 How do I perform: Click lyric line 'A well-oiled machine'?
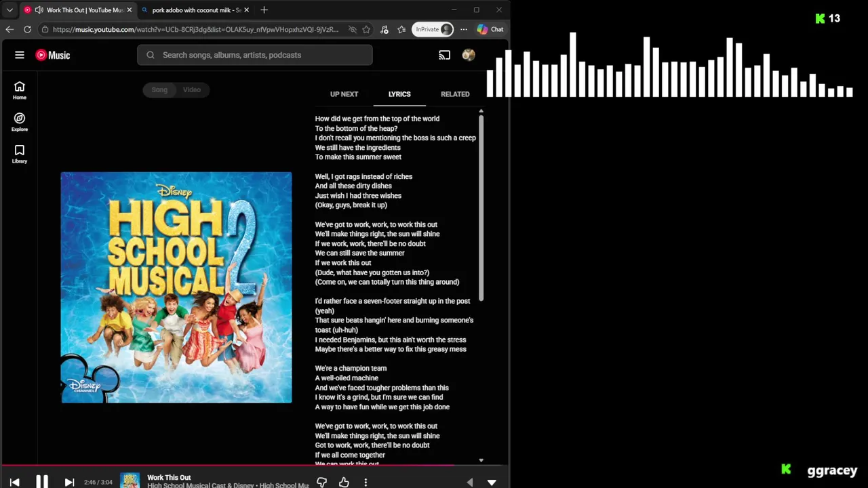click(347, 378)
